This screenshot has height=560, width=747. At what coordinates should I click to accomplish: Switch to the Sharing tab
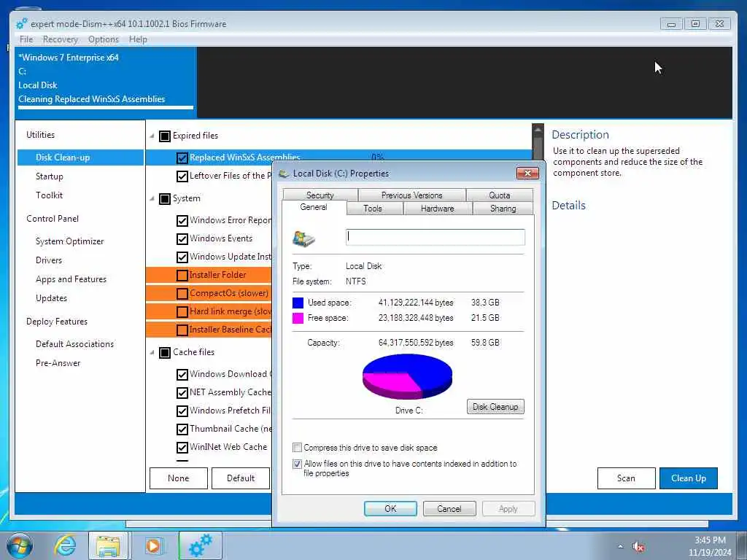[503, 208]
